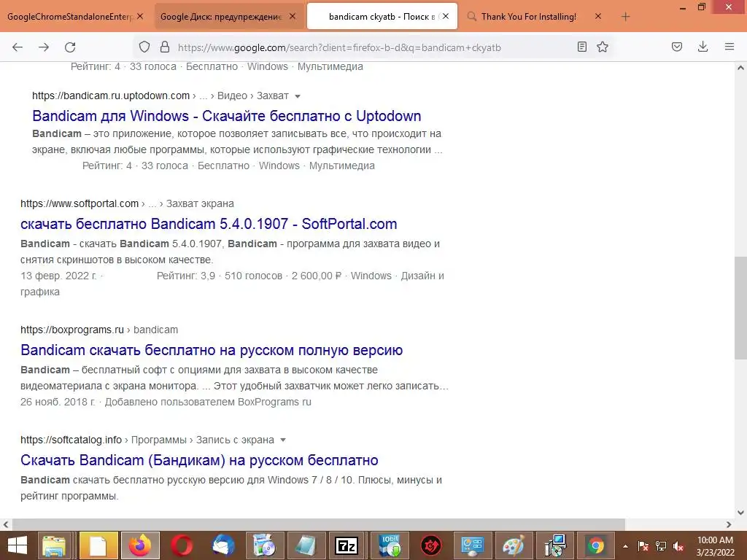Open the Downloads panel

703,47
